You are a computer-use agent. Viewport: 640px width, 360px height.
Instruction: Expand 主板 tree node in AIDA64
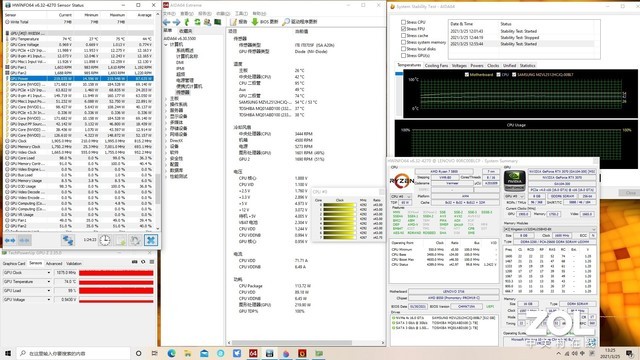point(166,98)
